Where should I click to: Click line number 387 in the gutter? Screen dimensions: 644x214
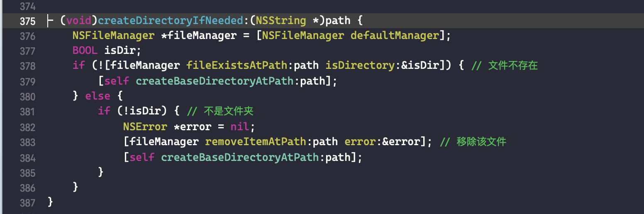pos(27,203)
